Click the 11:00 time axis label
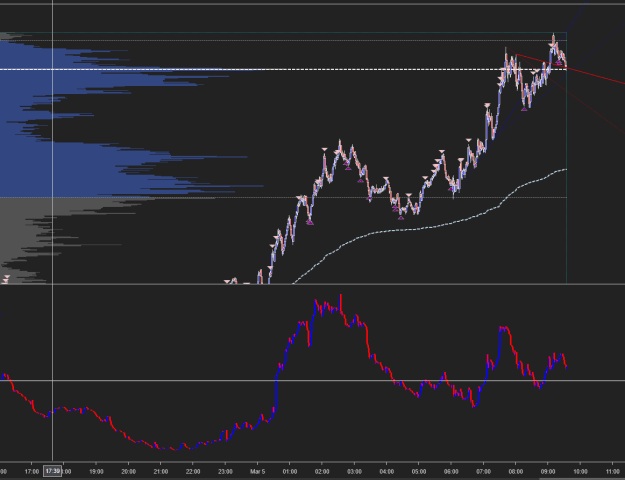Screen dimensions: 625x480 [x=613, y=472]
